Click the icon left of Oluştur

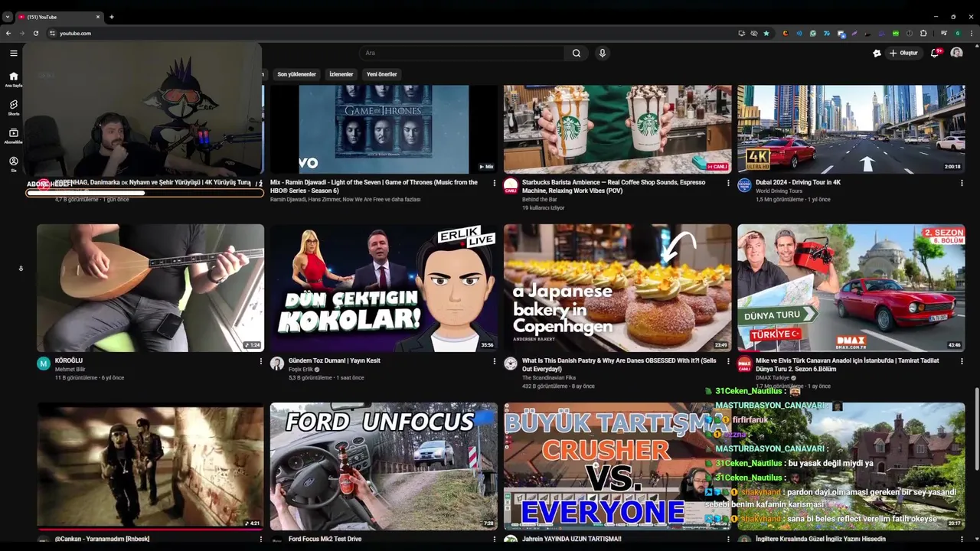(877, 53)
